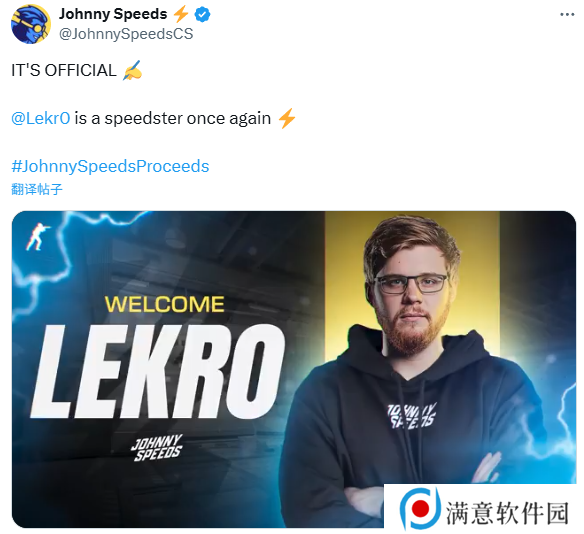This screenshot has height=534, width=584.
Task: Click the lightning bolt next to the display name
Action: (x=181, y=15)
